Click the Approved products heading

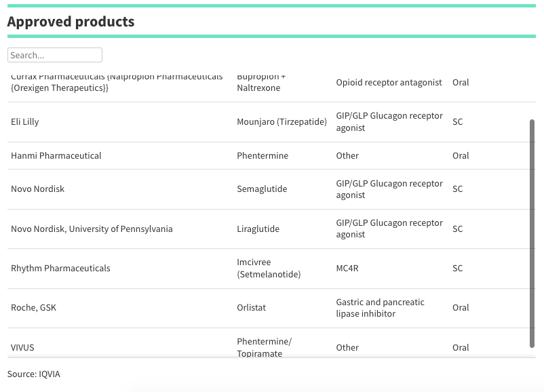click(71, 22)
